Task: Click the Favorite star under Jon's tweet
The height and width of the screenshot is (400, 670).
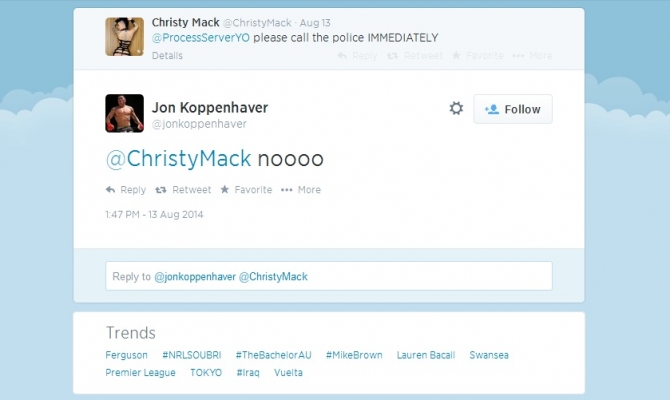Action: coord(225,189)
